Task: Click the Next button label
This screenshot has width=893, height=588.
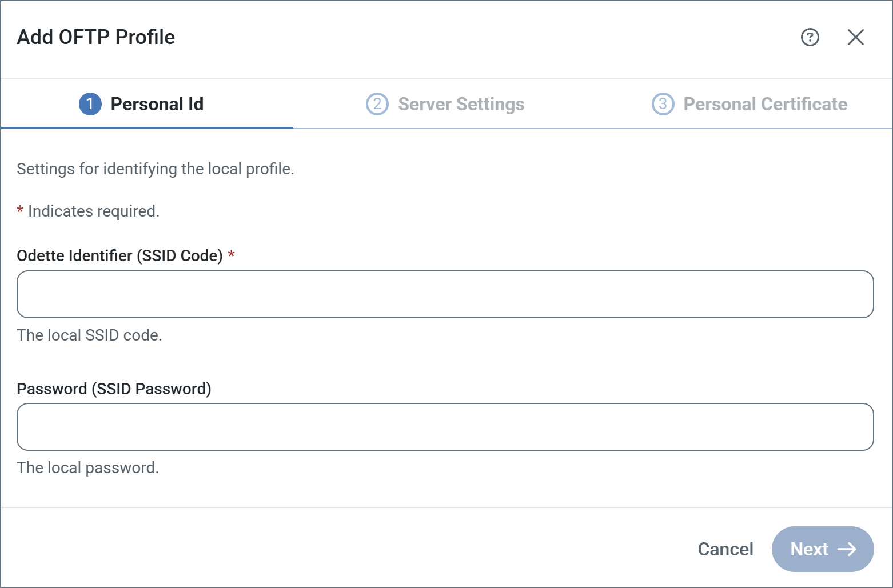Action: tap(809, 549)
